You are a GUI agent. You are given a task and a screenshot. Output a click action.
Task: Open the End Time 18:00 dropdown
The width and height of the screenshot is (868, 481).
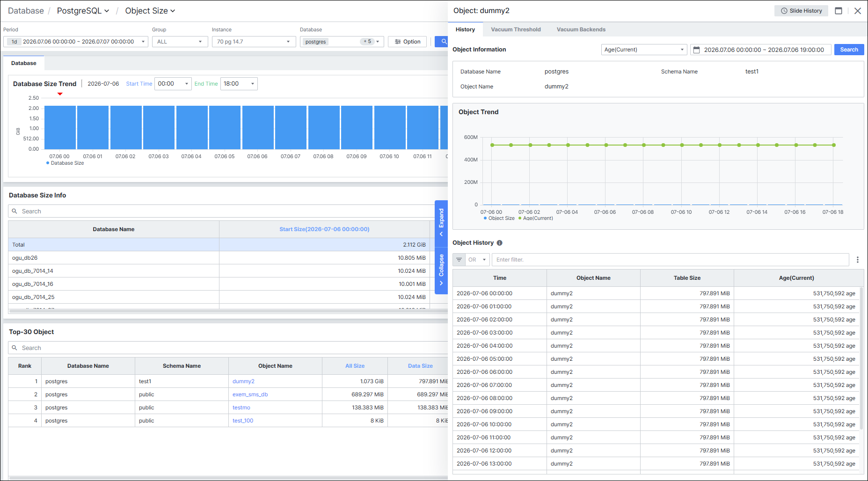(x=239, y=84)
